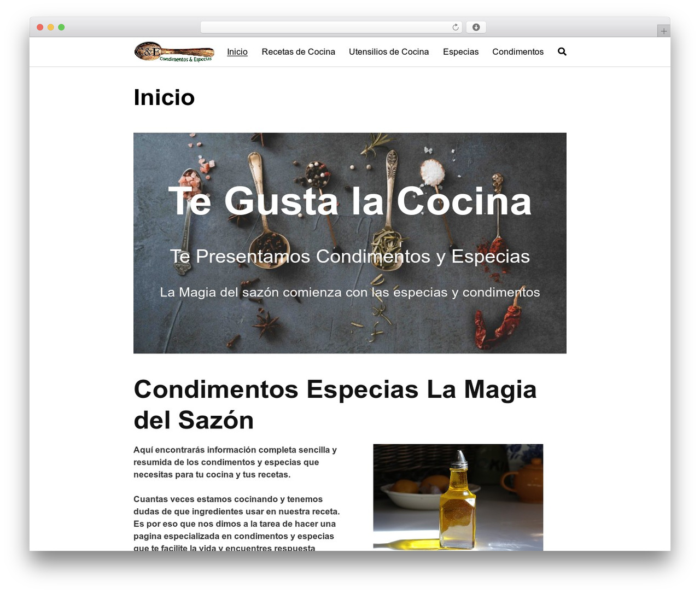Click the 'Te Gusta la Cocina' banner title

(x=350, y=201)
